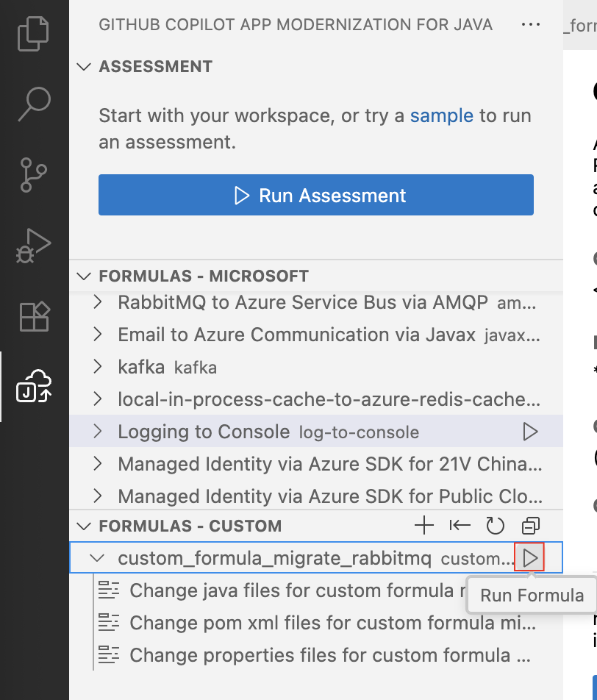The width and height of the screenshot is (597, 700).
Task: Collapse the Formulas - Custom section
Action: tap(84, 526)
